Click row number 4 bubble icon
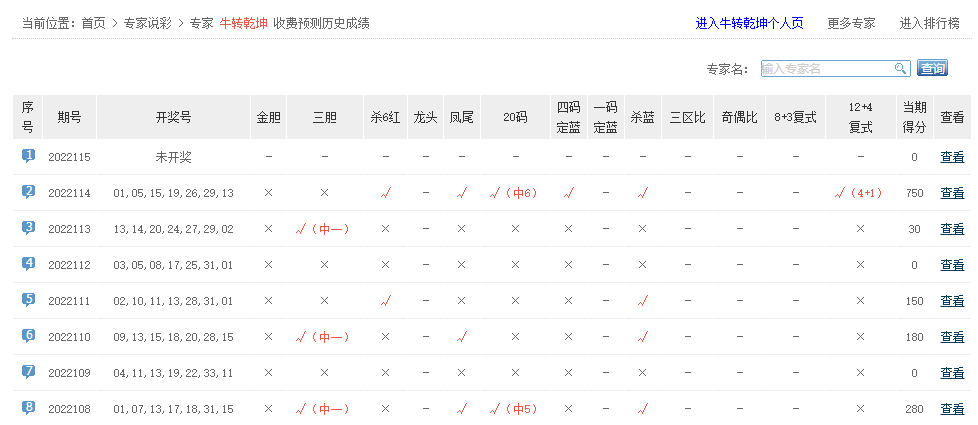 coord(28,264)
